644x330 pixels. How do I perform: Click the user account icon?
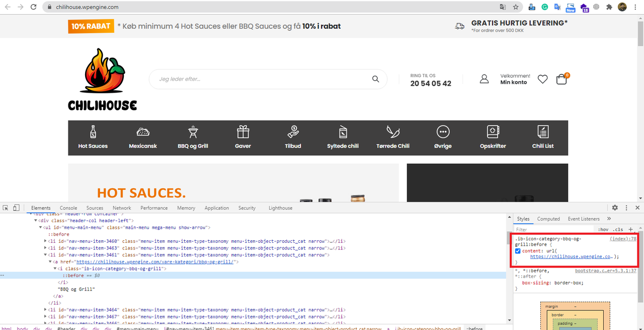click(x=484, y=79)
